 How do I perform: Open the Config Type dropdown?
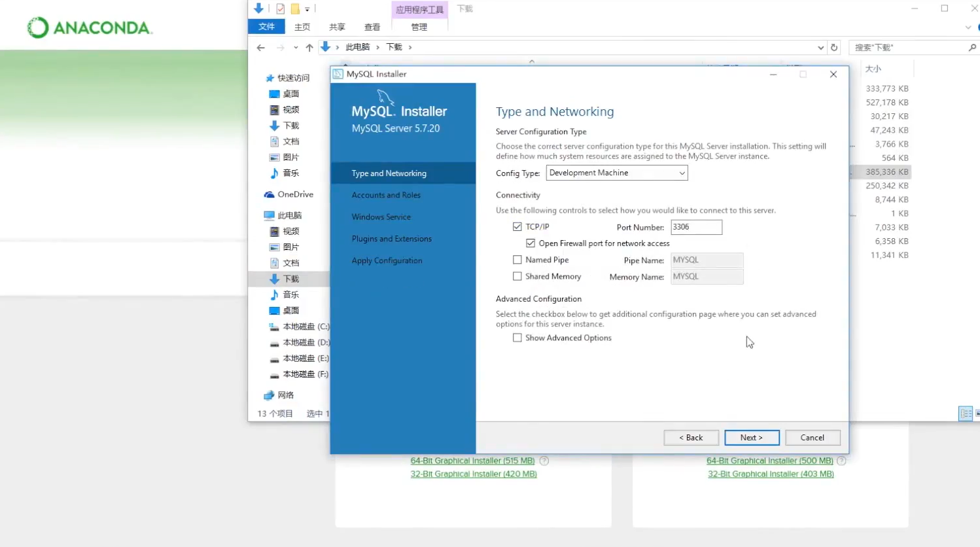[617, 173]
